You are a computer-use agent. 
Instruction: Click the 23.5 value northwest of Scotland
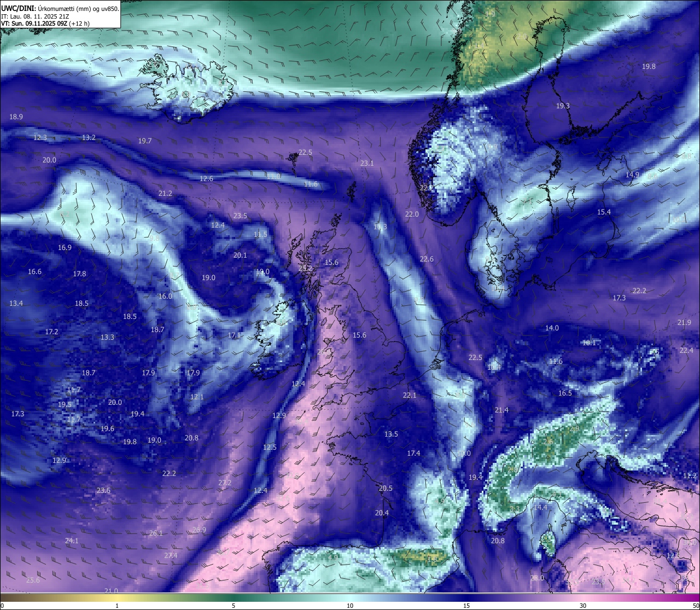(x=240, y=216)
